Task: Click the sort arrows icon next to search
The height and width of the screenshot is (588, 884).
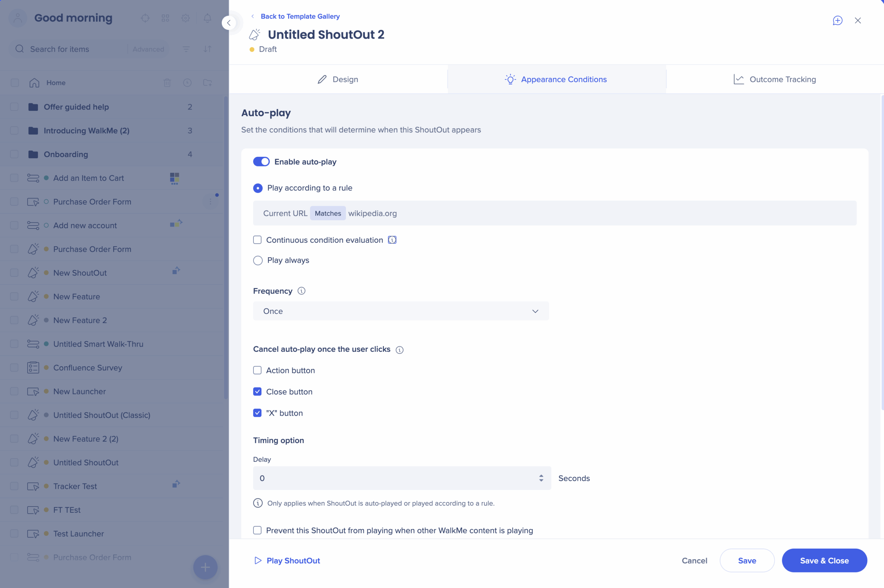Action: [208, 49]
